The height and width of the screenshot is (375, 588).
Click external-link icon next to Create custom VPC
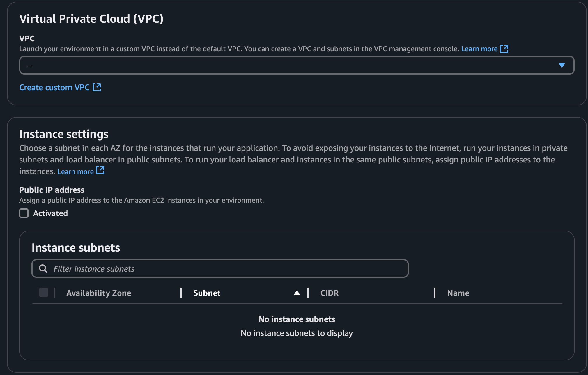click(97, 87)
